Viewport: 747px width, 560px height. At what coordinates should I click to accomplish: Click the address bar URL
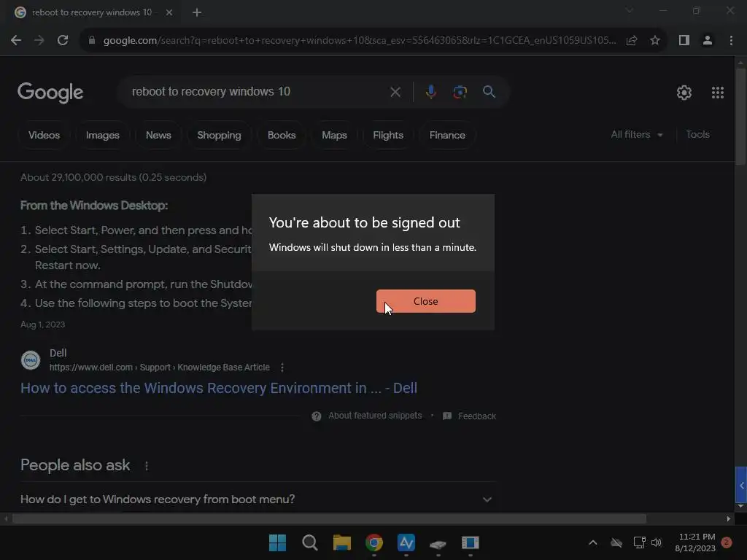click(x=359, y=41)
